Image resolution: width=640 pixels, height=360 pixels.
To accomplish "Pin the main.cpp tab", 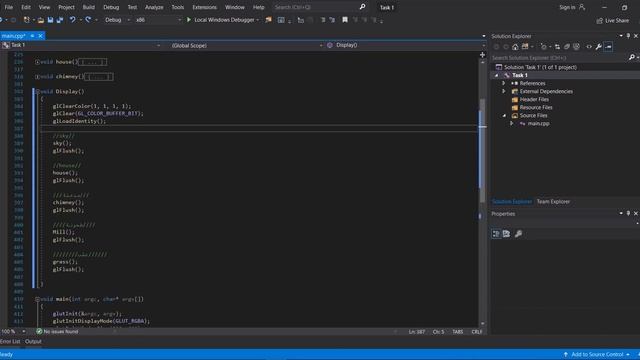I will [32, 36].
